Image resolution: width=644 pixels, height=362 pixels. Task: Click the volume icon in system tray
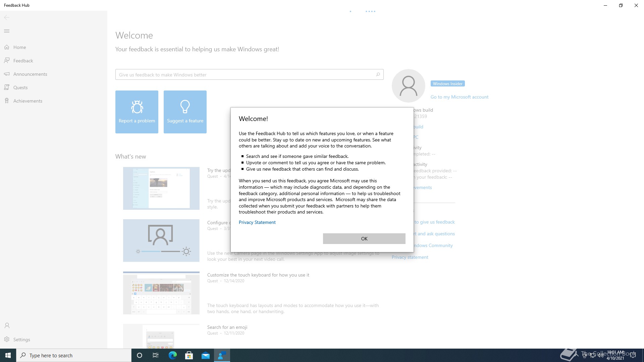coord(600,355)
